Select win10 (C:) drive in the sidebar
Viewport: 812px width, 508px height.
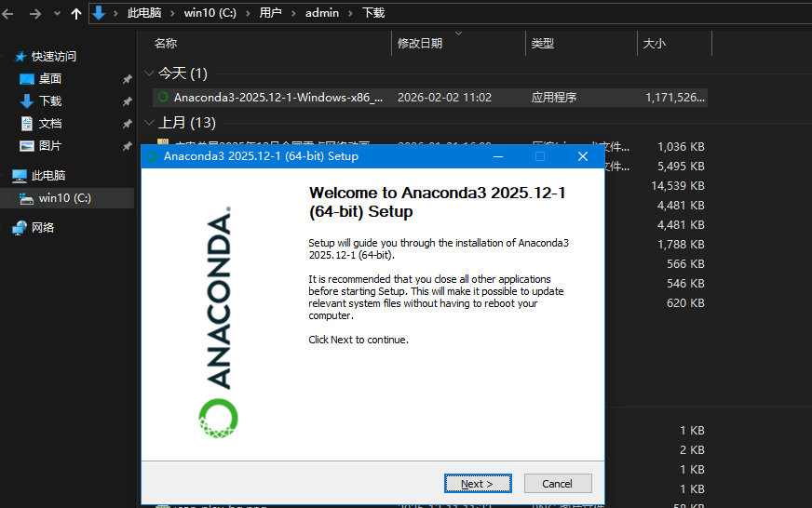tap(65, 197)
